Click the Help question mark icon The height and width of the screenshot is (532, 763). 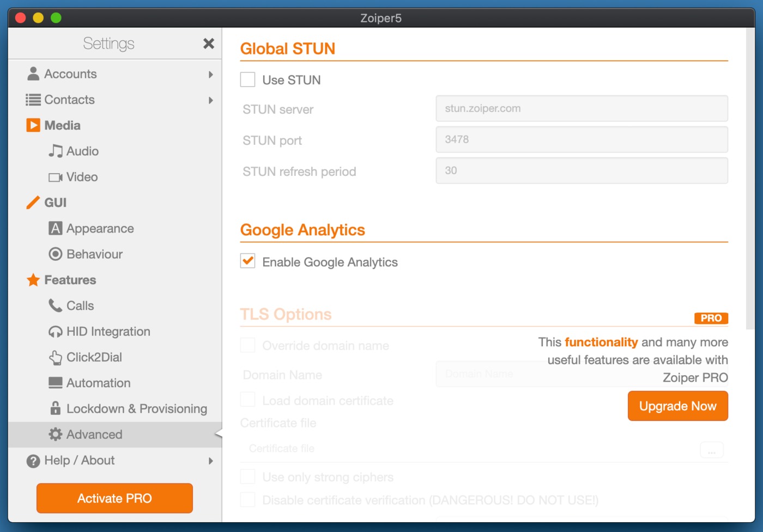tap(33, 461)
